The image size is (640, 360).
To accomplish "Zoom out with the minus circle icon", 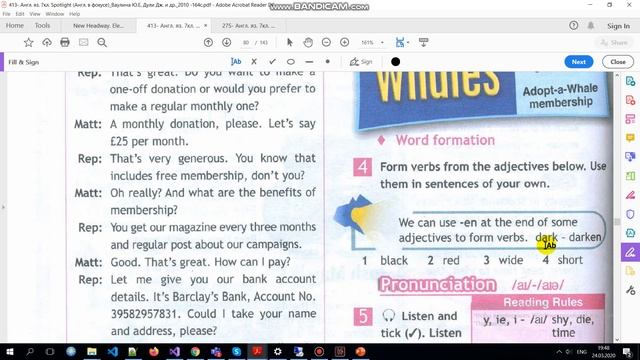I will click(x=326, y=42).
